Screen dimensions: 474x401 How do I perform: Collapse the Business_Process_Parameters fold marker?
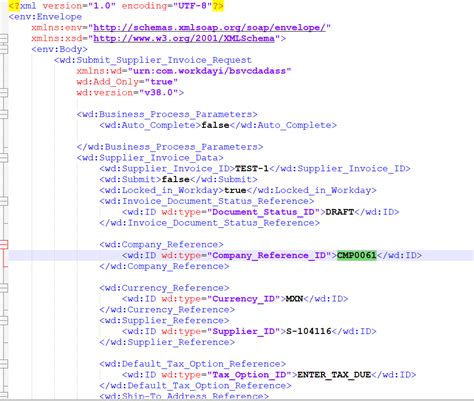pyautogui.click(x=3, y=114)
